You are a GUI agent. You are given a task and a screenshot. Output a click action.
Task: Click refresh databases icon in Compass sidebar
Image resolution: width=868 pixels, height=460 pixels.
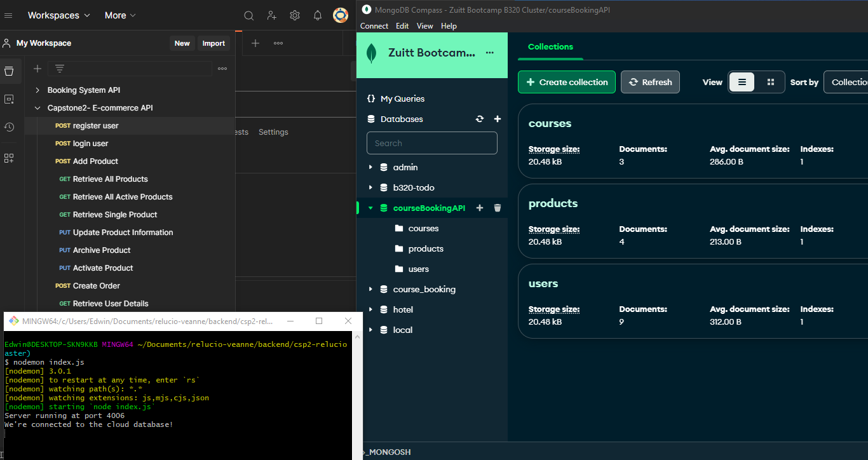tap(480, 119)
